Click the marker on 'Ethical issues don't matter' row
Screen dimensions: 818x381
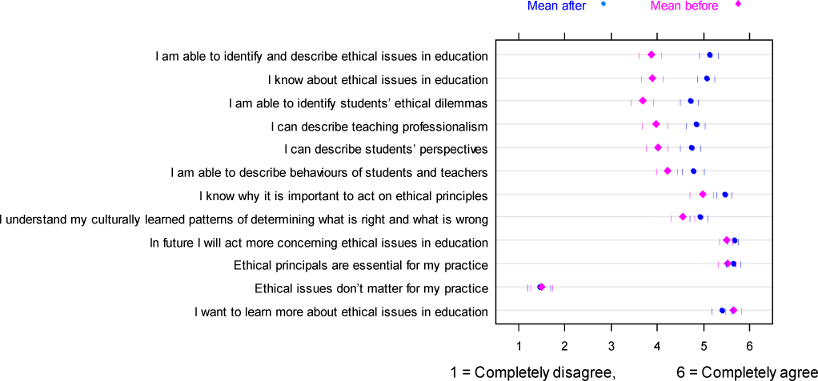click(x=541, y=287)
